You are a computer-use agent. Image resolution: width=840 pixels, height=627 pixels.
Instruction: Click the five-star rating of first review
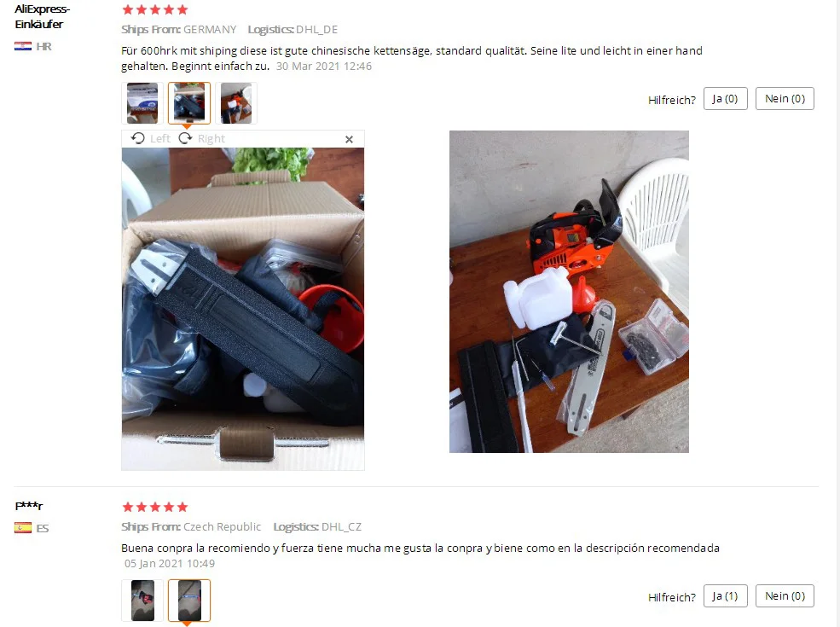[155, 9]
